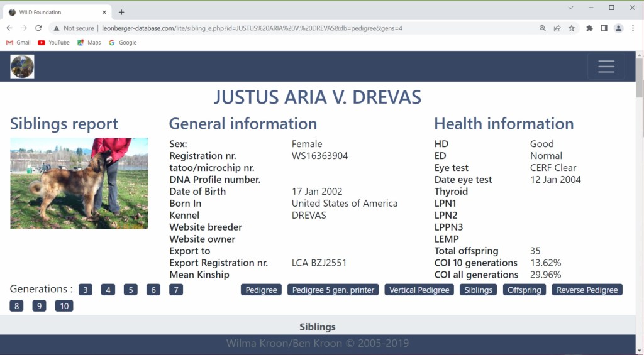
Task: Click the date of birth 17 Jan 2002
Action: [x=317, y=192]
